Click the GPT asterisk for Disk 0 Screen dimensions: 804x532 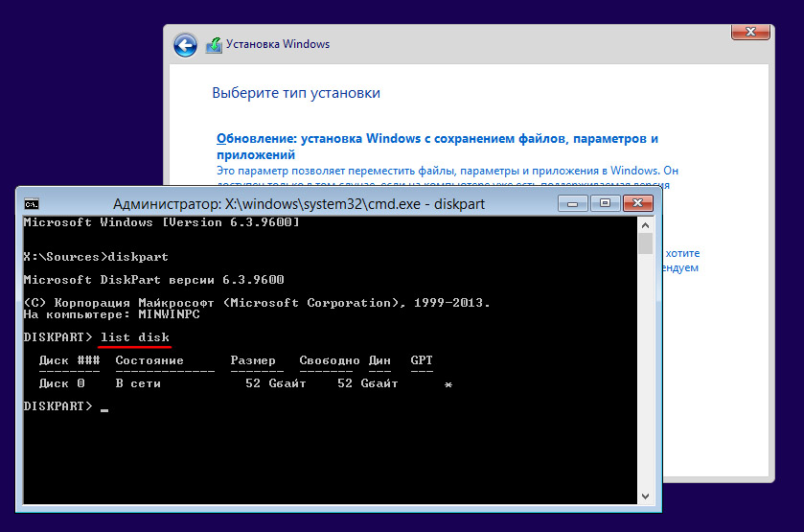[x=448, y=384]
